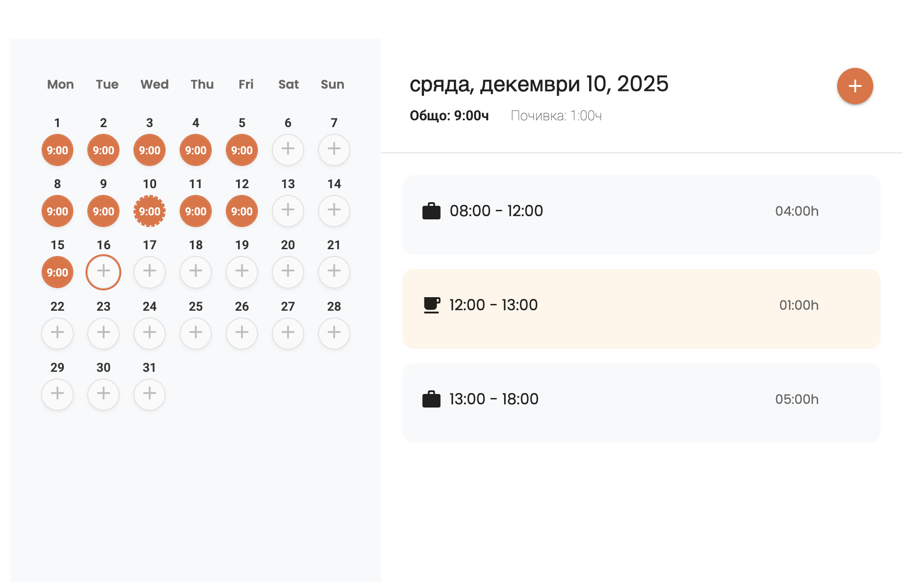Add hours for Saturday December 20
905x588 pixels.
pos(288,272)
